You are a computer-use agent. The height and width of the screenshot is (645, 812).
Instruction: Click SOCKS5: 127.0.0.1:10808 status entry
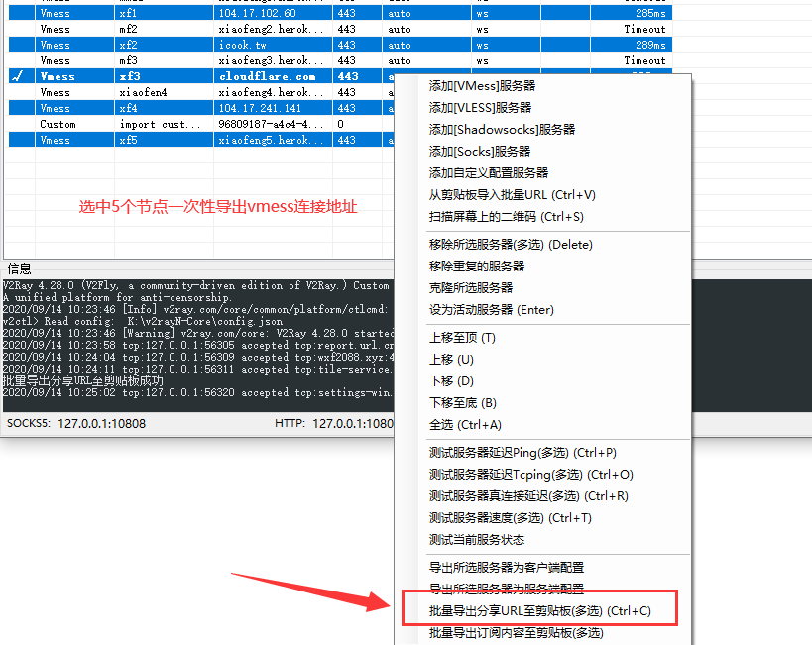click(76, 423)
